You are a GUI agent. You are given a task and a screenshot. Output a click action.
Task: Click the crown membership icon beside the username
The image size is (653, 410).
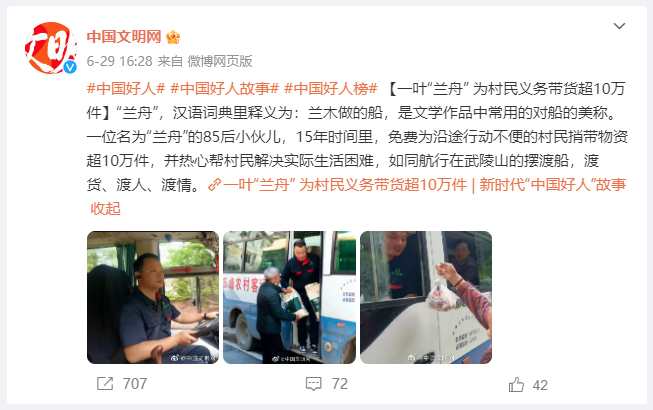(173, 37)
